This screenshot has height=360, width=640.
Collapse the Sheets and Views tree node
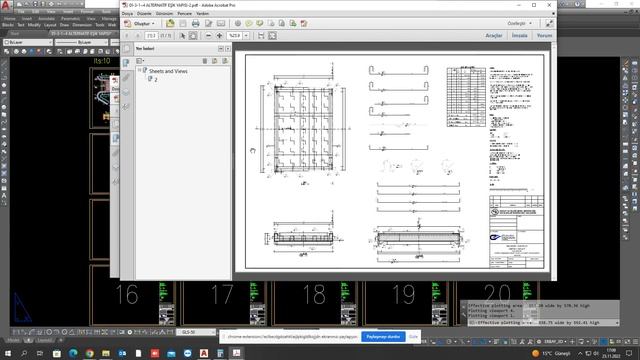tap(140, 70)
